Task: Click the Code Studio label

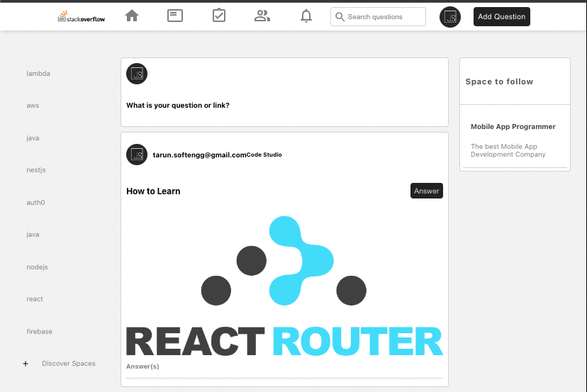Action: (264, 155)
